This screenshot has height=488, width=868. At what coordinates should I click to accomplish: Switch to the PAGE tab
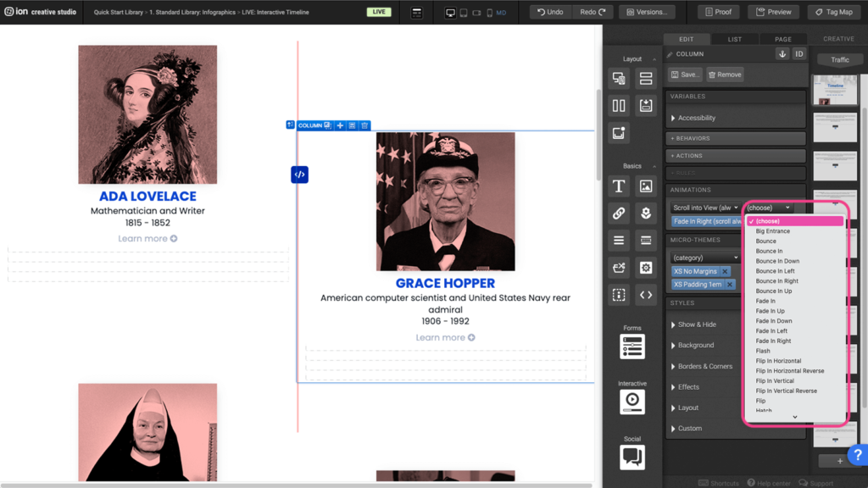pyautogui.click(x=782, y=39)
